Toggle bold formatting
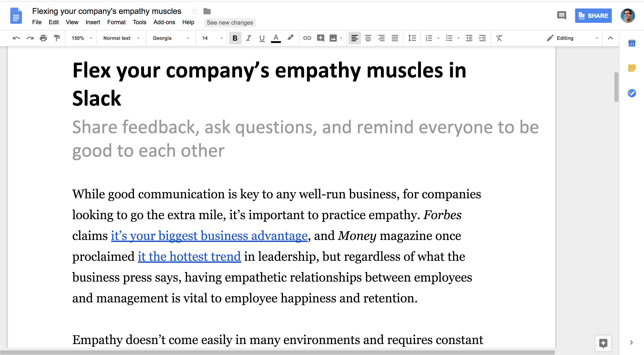 (x=235, y=38)
